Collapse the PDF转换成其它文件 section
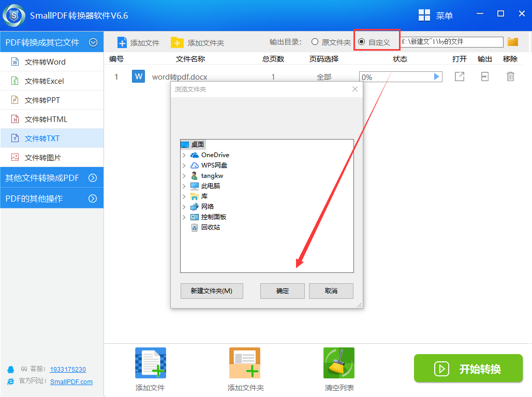Screen dimensions: 532x397 pos(93,42)
